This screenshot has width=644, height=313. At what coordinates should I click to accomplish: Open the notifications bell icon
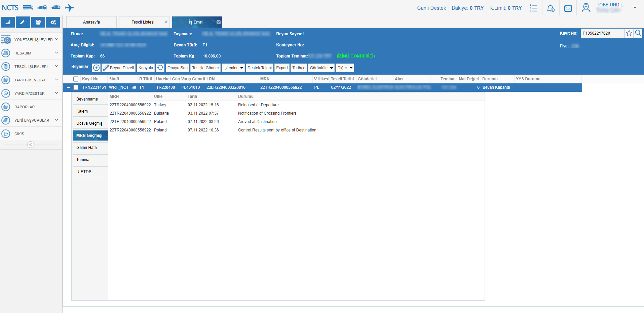pos(551,8)
